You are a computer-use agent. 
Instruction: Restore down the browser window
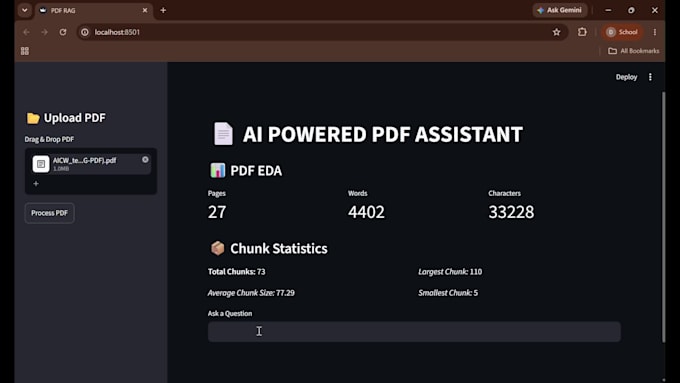pyautogui.click(x=631, y=10)
